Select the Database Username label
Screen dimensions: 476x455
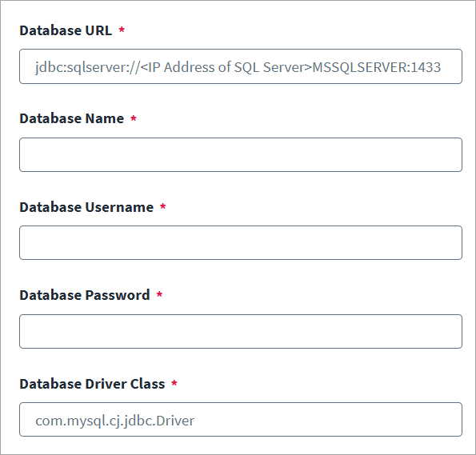pyautogui.click(x=86, y=207)
